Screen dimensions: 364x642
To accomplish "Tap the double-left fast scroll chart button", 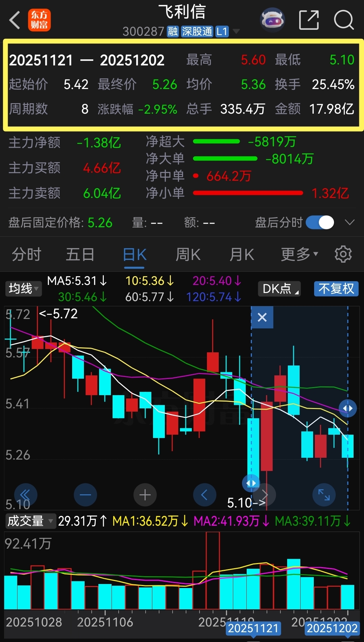I will pos(26,495).
